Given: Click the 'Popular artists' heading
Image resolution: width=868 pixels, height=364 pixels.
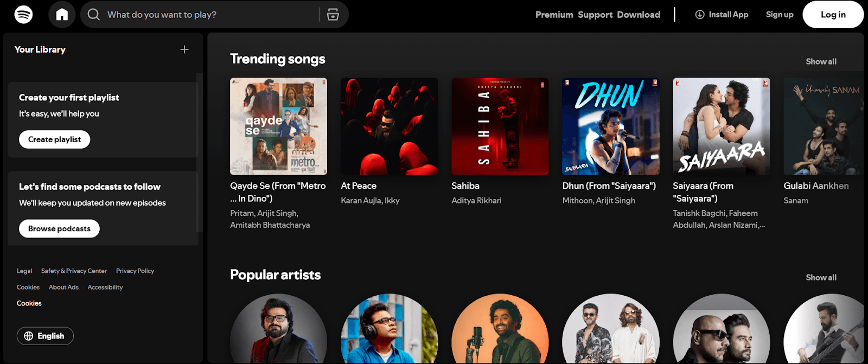Looking at the screenshot, I should (x=276, y=274).
